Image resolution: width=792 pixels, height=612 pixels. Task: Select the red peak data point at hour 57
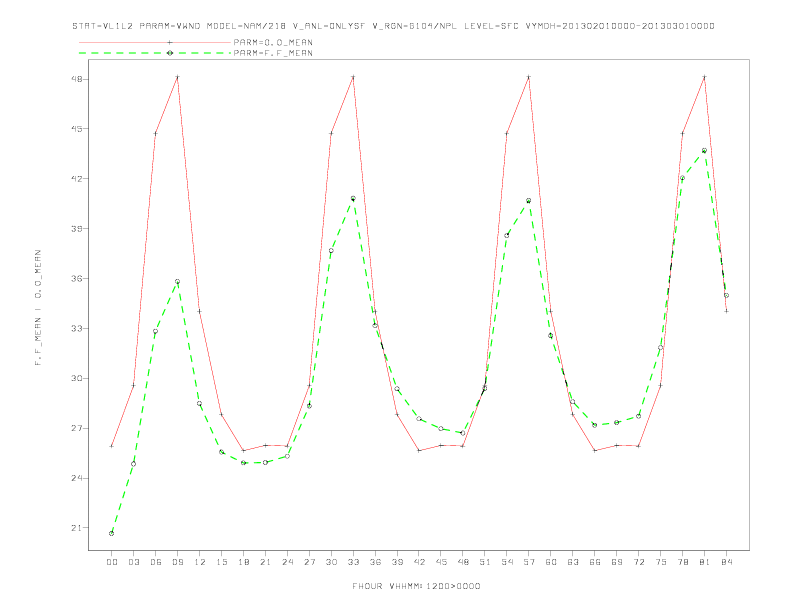(529, 77)
